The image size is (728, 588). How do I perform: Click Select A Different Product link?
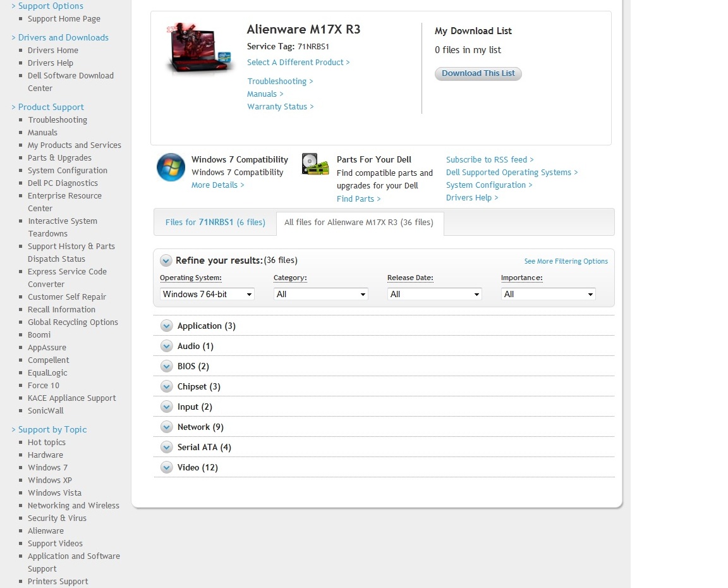(298, 62)
